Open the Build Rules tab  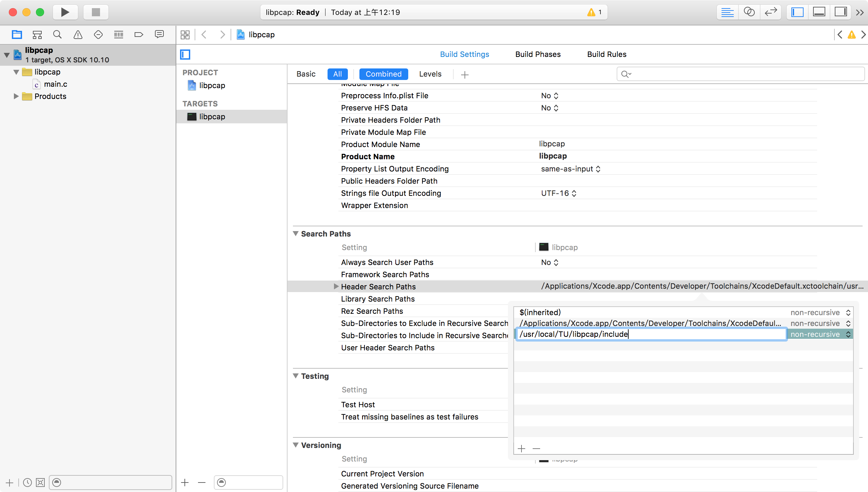click(607, 54)
